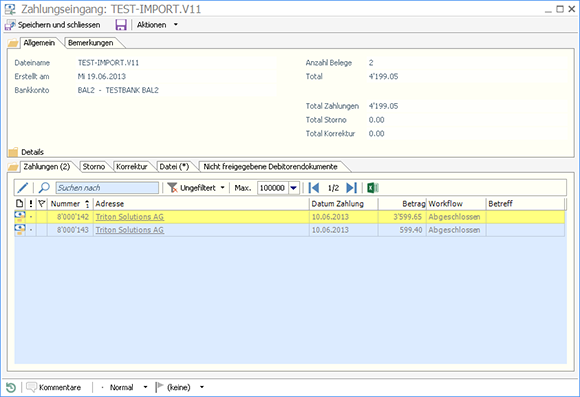This screenshot has height=397, width=580.
Task: Click the Dateiname value TEST-IMPORT.V11
Action: (x=108, y=63)
